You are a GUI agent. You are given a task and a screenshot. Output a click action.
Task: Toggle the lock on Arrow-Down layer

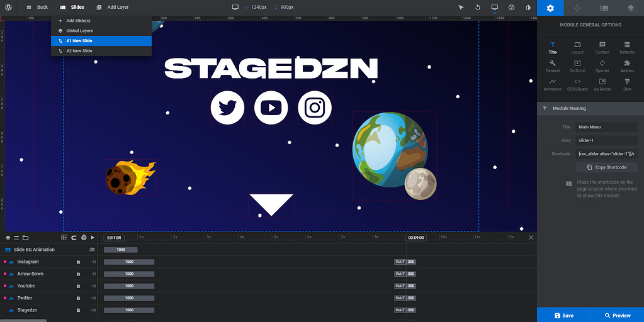78,274
